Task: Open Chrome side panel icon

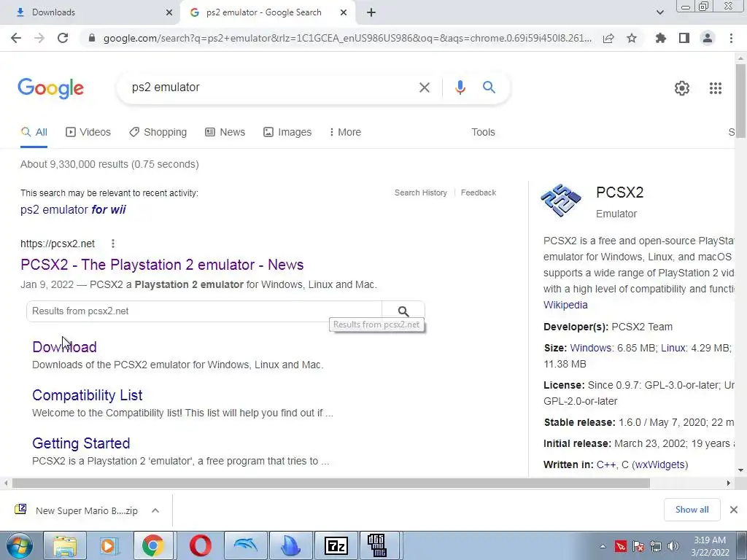Action: 684,38
